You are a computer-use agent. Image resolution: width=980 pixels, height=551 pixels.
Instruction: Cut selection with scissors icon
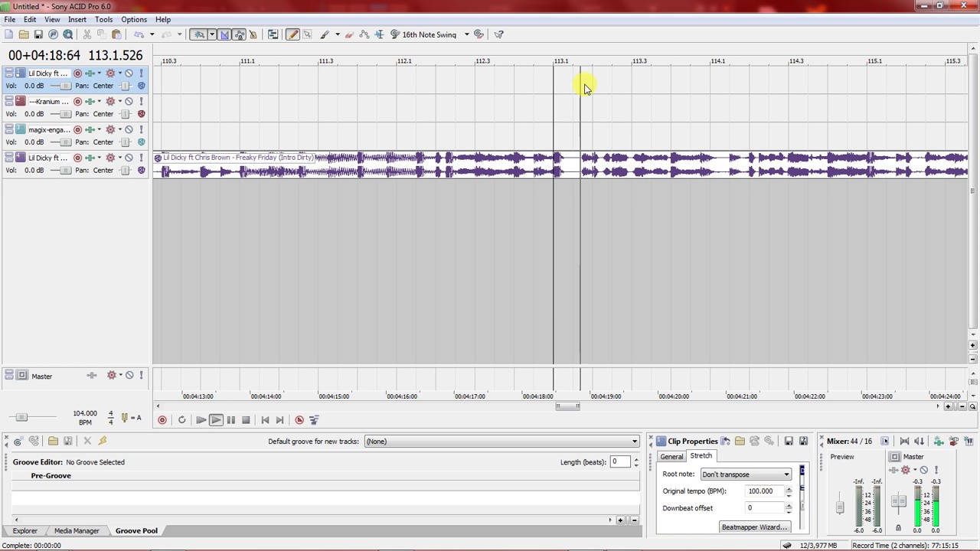tap(87, 34)
